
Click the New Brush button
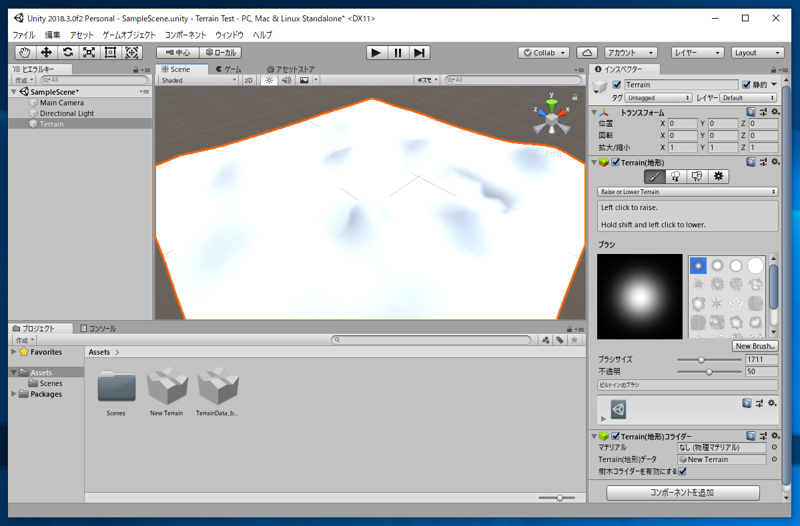pyautogui.click(x=755, y=346)
